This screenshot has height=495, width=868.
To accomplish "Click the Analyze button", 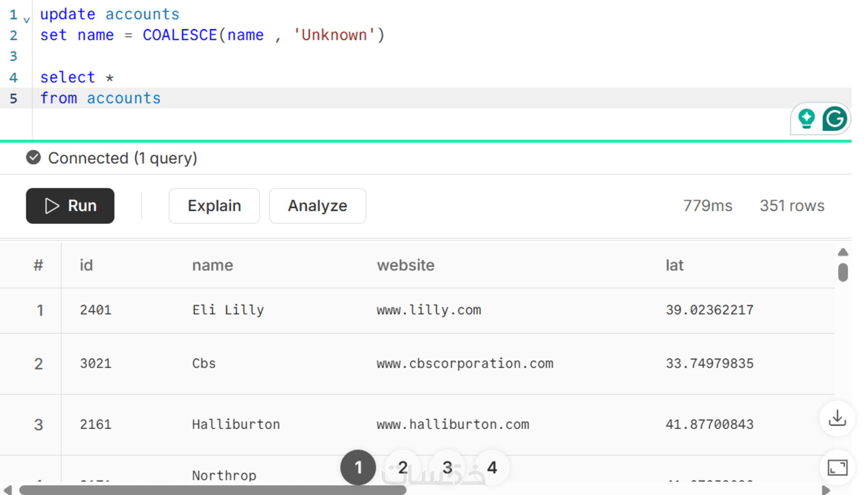I will (317, 206).
